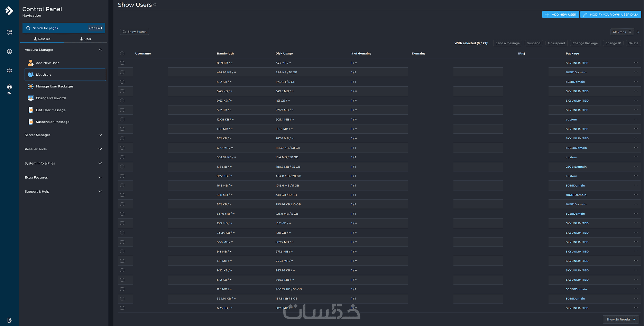Open the user account icon in left rail

(9, 52)
